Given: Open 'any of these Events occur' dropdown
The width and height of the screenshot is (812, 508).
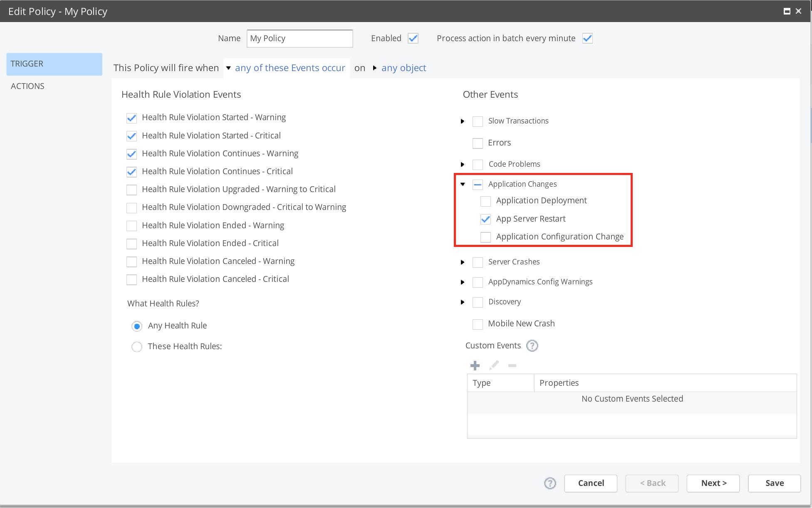Looking at the screenshot, I should [290, 68].
